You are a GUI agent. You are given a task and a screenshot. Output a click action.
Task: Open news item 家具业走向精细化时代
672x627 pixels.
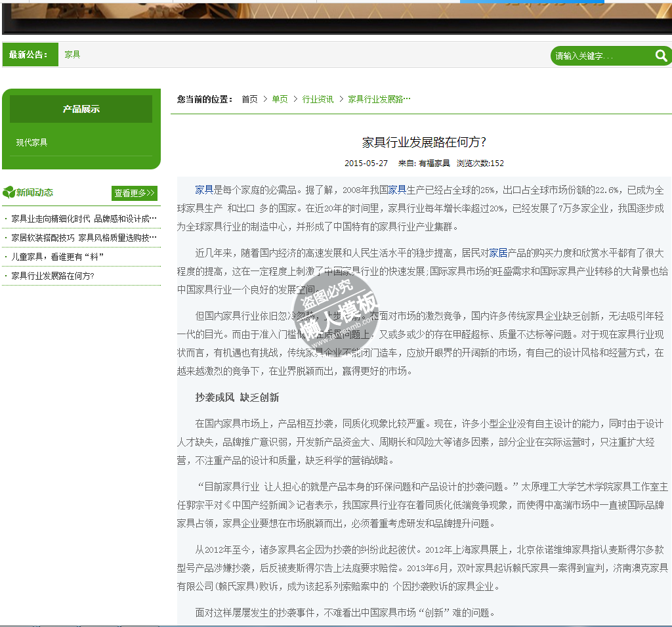point(84,219)
